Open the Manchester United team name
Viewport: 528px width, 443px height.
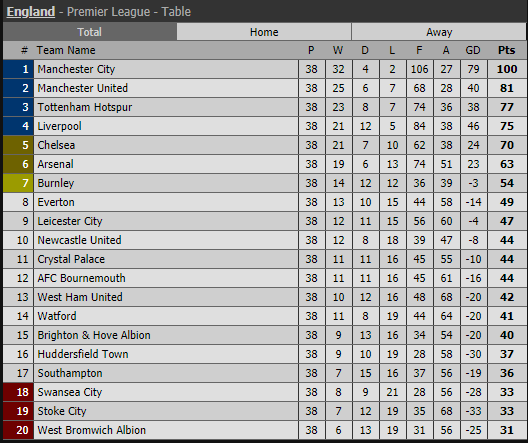tap(82, 88)
